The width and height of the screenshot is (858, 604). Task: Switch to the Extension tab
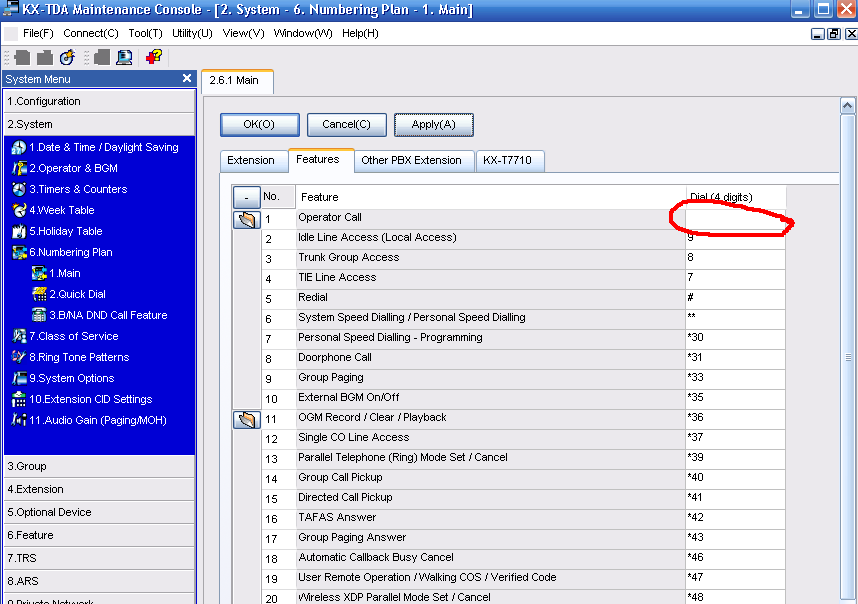click(251, 160)
